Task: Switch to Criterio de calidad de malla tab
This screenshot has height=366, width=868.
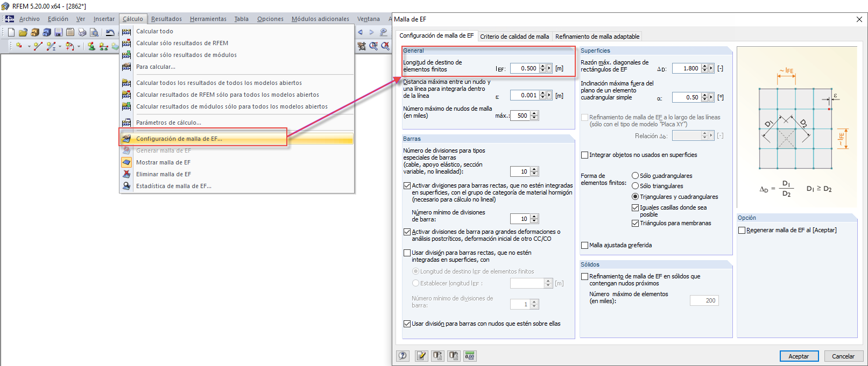Action: point(514,37)
